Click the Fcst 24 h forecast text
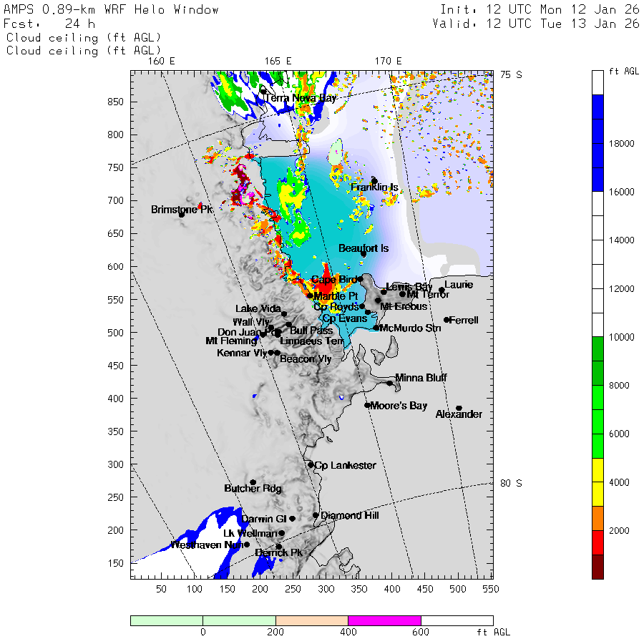The width and height of the screenshot is (644, 644). [49, 24]
